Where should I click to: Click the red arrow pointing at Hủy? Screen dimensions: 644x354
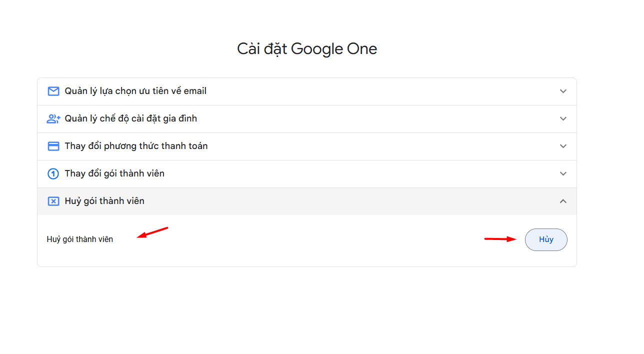click(x=500, y=239)
